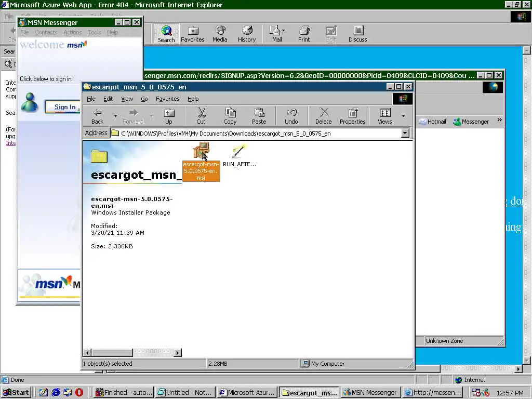
Task: Open the Go menu in escargot folder
Action: click(x=144, y=99)
